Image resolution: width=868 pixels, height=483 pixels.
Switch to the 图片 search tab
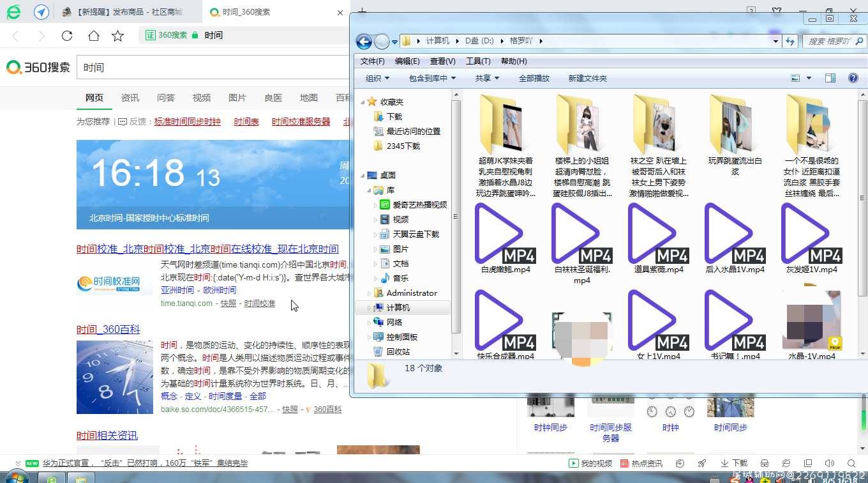[237, 98]
